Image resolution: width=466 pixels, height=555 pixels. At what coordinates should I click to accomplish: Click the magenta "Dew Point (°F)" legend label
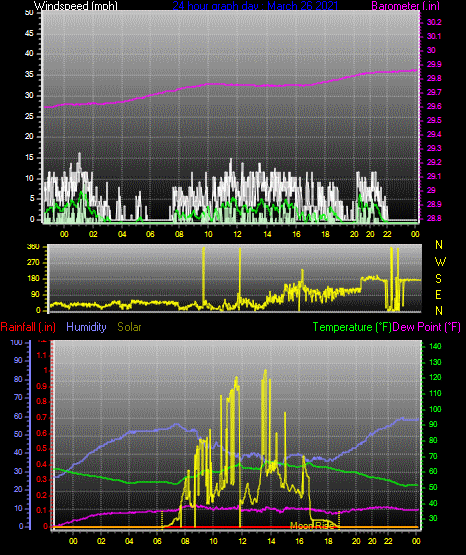pos(426,327)
